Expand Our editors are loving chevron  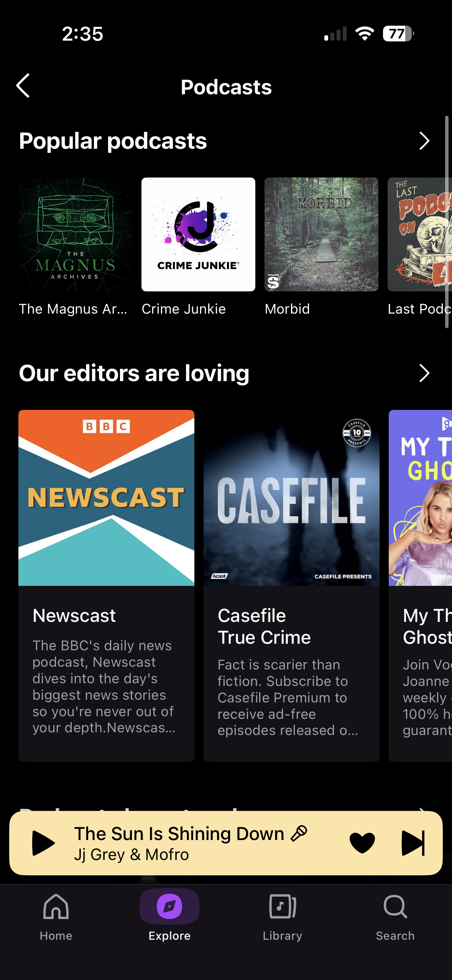[x=424, y=373]
